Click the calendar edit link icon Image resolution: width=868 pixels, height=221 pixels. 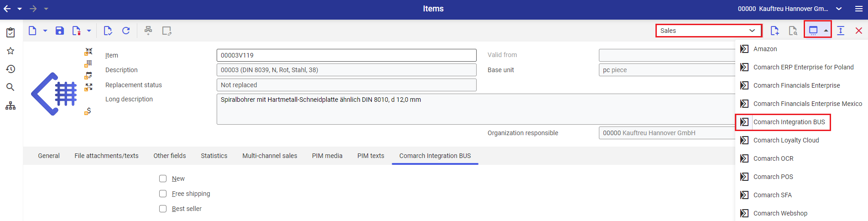coord(88,75)
